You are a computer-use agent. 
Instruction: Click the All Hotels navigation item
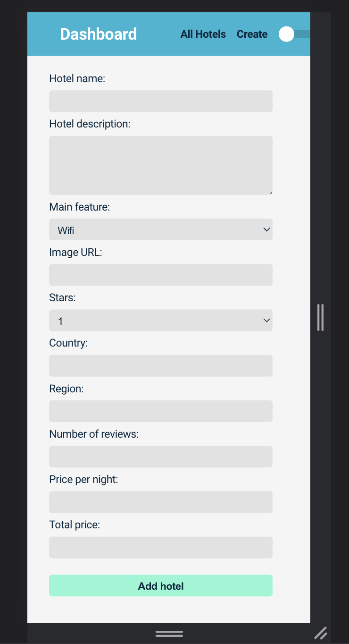point(203,34)
